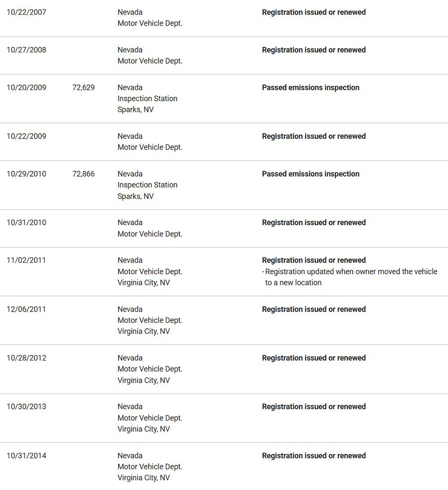Select the 10/20/2009 inspection date

[26, 87]
